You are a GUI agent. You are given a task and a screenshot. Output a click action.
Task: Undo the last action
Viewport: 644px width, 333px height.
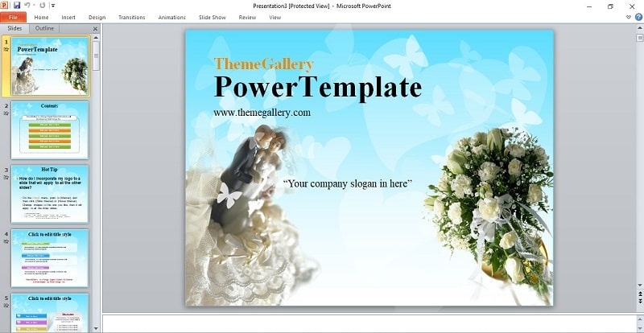tap(27, 6)
